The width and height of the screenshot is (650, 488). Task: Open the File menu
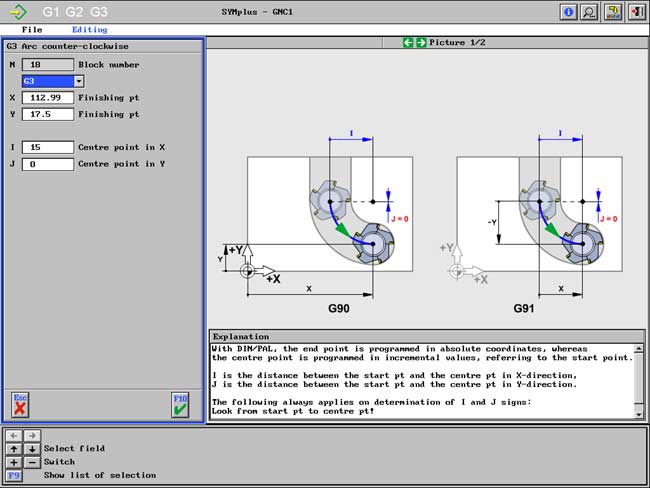(32, 30)
